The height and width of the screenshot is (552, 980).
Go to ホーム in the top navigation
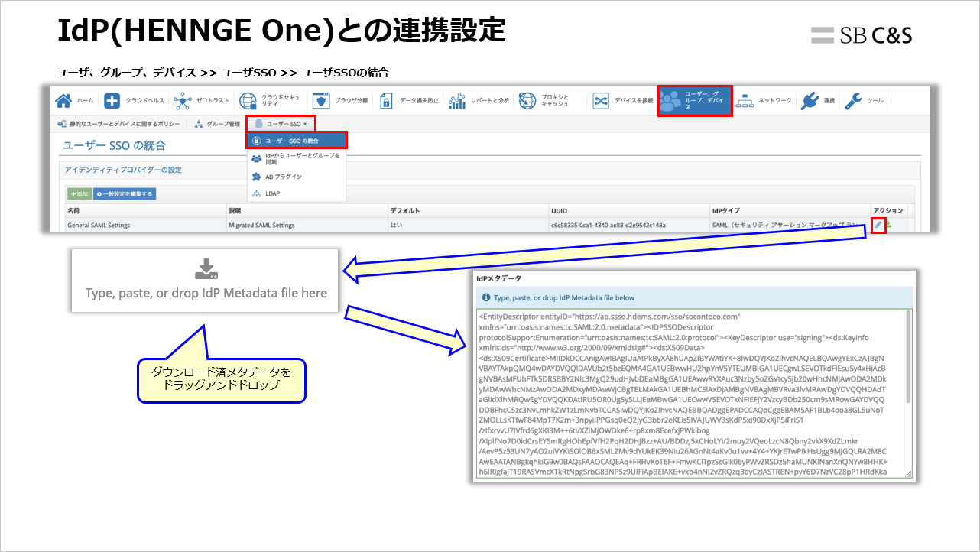click(75, 101)
